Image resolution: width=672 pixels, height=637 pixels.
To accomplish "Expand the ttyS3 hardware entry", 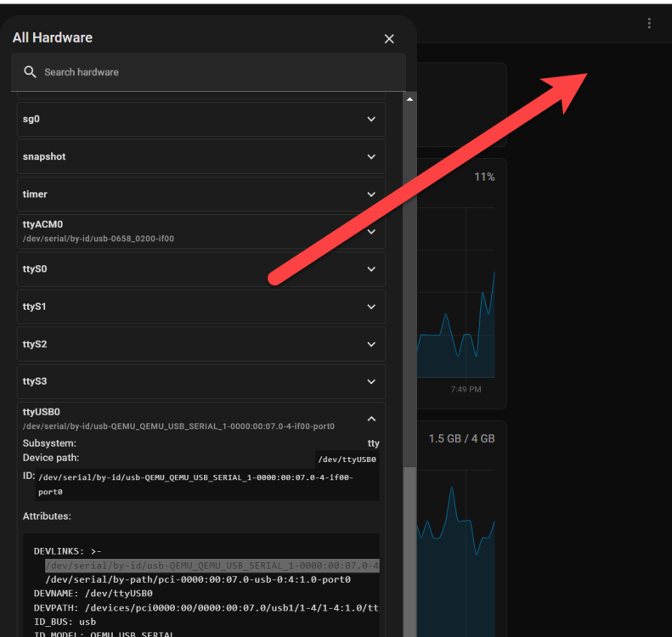I will (201, 381).
